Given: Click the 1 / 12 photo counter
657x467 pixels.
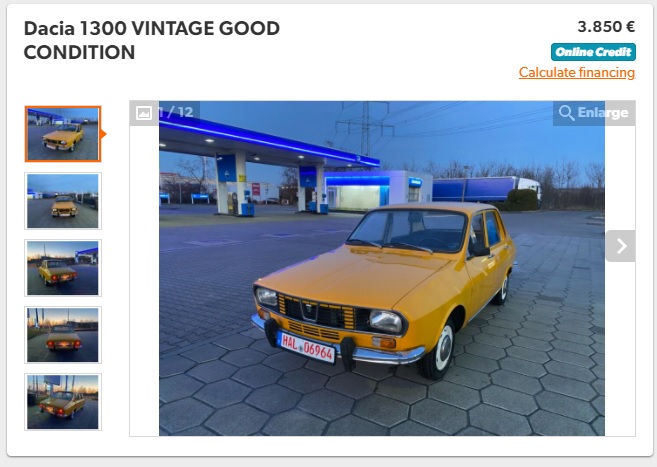Looking at the screenshot, I should (x=176, y=112).
